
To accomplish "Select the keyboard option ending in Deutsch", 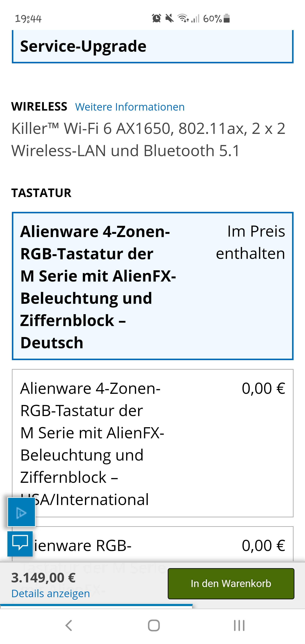I will [x=152, y=286].
